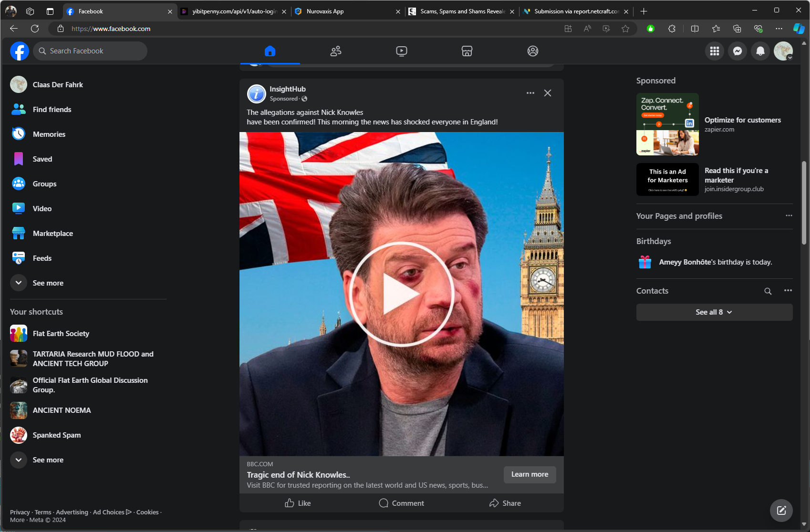
Task: Like the InsightHub post
Action: [298, 503]
